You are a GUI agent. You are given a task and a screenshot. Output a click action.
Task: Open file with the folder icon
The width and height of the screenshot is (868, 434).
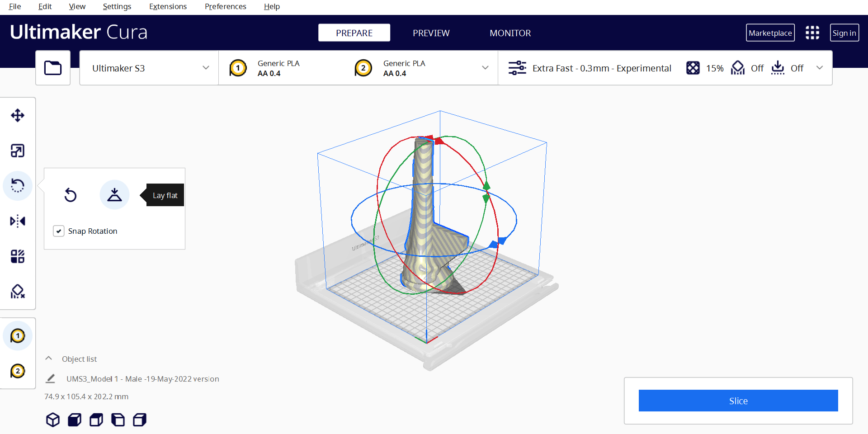(53, 68)
